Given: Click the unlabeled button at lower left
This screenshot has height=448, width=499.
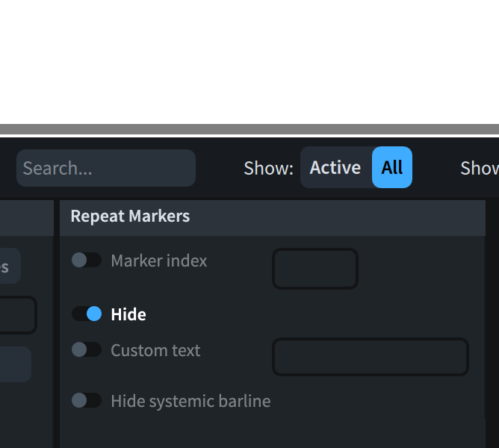Looking at the screenshot, I should point(14,364).
